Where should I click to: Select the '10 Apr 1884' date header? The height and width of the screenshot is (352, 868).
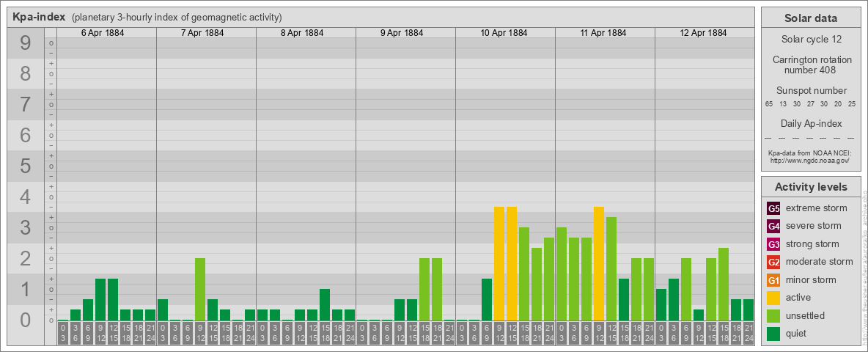(x=504, y=33)
